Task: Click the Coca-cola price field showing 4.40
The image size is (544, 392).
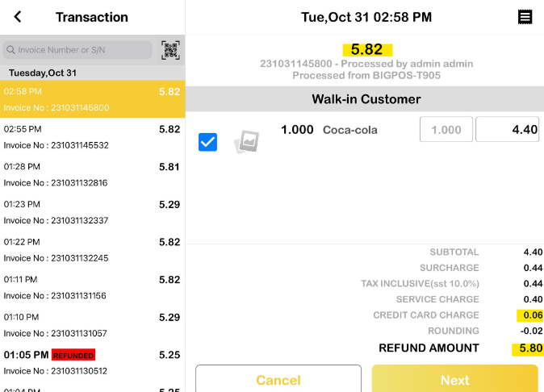Action: coord(507,130)
